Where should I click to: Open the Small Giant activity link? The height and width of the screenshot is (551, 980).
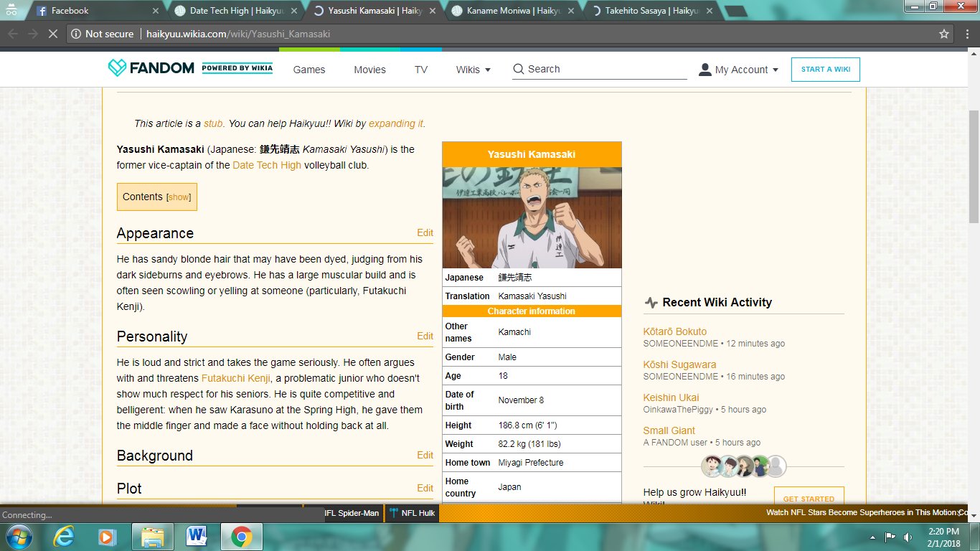click(669, 430)
